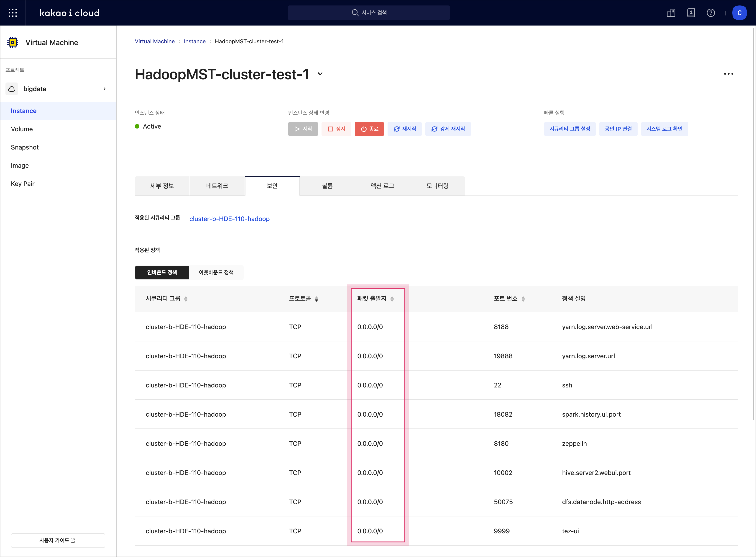Select 인바운드 정책 toggle
The width and height of the screenshot is (756, 557).
click(x=162, y=272)
